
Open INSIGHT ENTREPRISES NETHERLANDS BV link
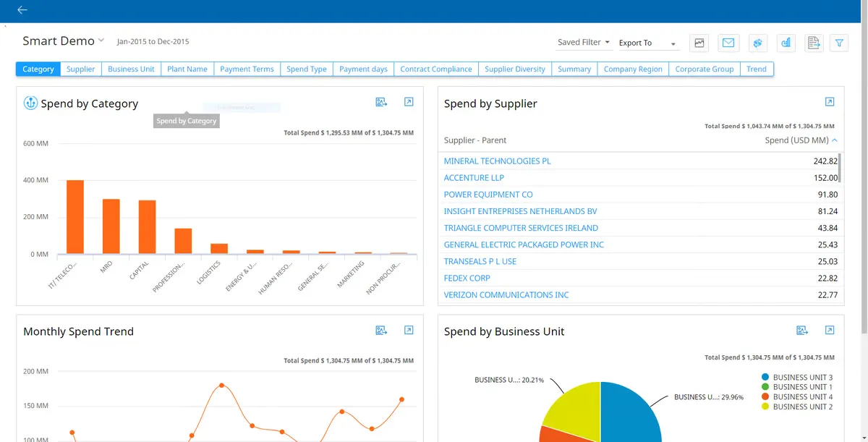coord(520,211)
